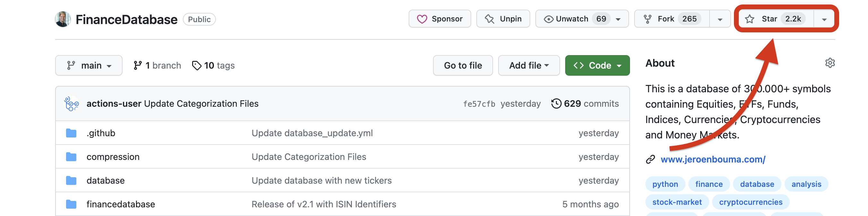Open the .github folder icon

[x=71, y=133]
